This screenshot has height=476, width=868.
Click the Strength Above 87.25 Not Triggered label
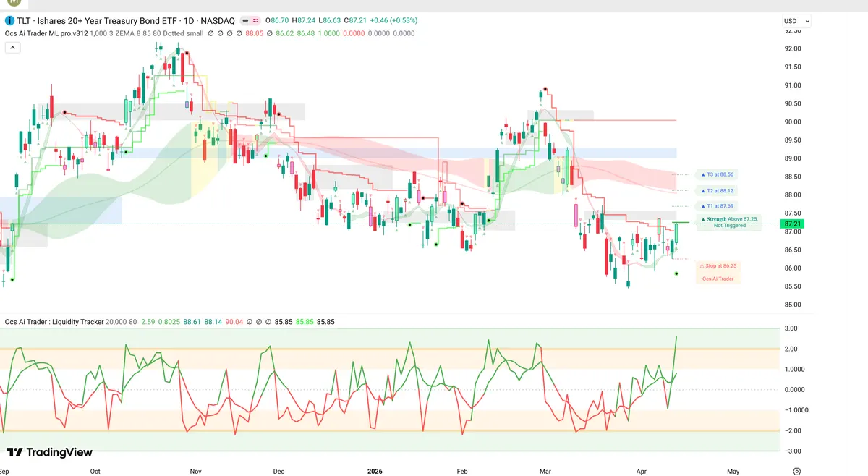click(x=728, y=222)
